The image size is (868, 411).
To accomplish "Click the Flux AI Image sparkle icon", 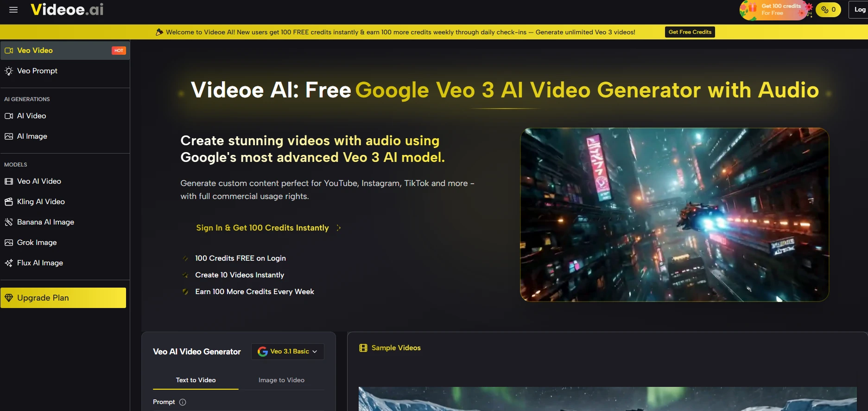I will pos(9,263).
